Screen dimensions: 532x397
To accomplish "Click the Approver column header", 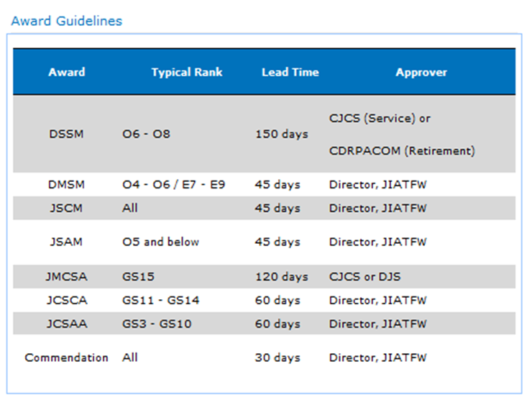I will [421, 72].
